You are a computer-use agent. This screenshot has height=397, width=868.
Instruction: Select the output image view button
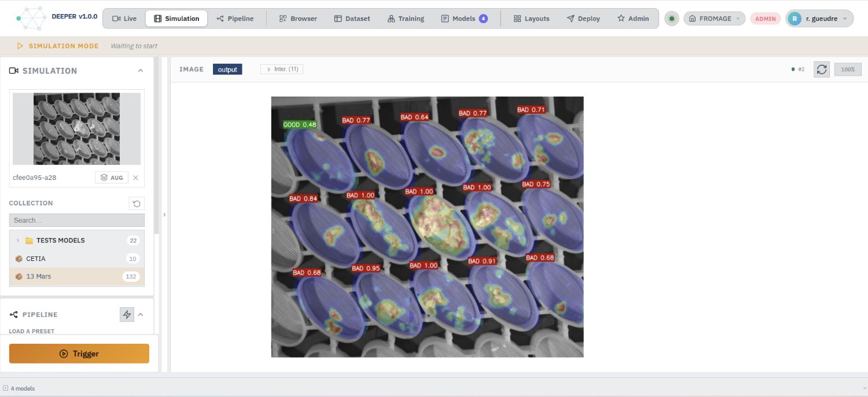pos(227,69)
